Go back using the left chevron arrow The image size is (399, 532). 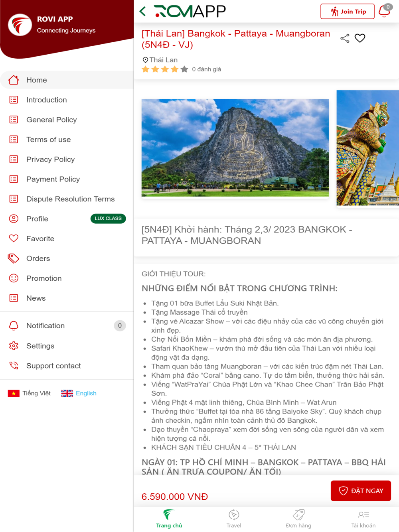tap(143, 11)
